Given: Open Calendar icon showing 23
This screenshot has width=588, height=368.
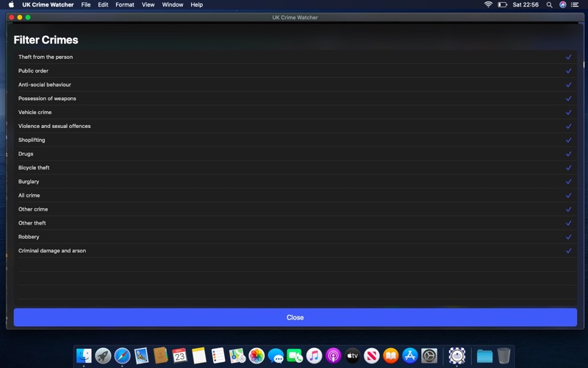Looking at the screenshot, I should point(179,355).
